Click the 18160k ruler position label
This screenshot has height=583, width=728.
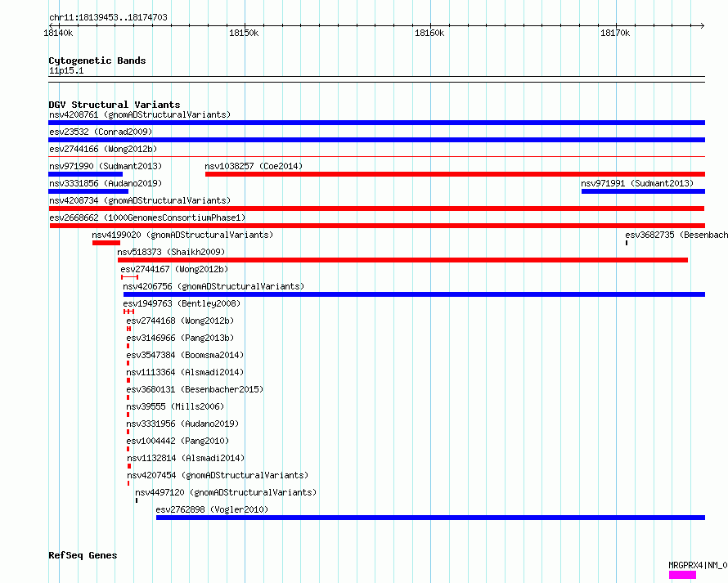click(x=429, y=33)
